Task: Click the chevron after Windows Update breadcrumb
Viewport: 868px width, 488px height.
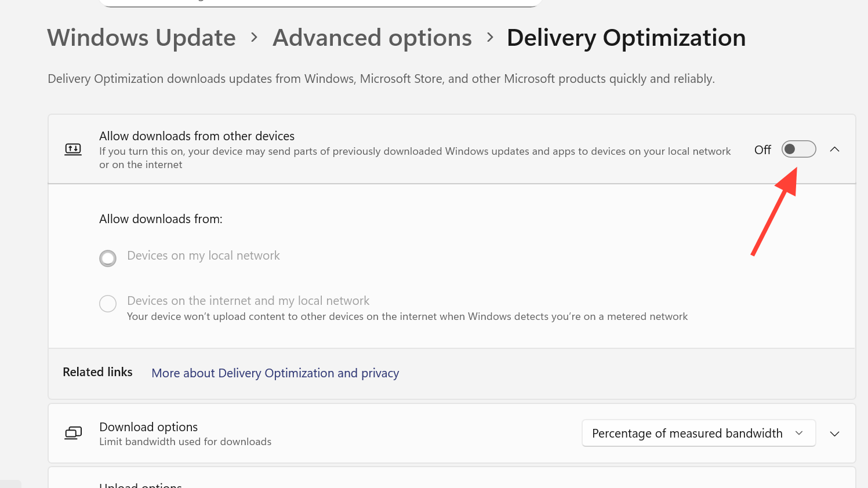Action: (254, 38)
